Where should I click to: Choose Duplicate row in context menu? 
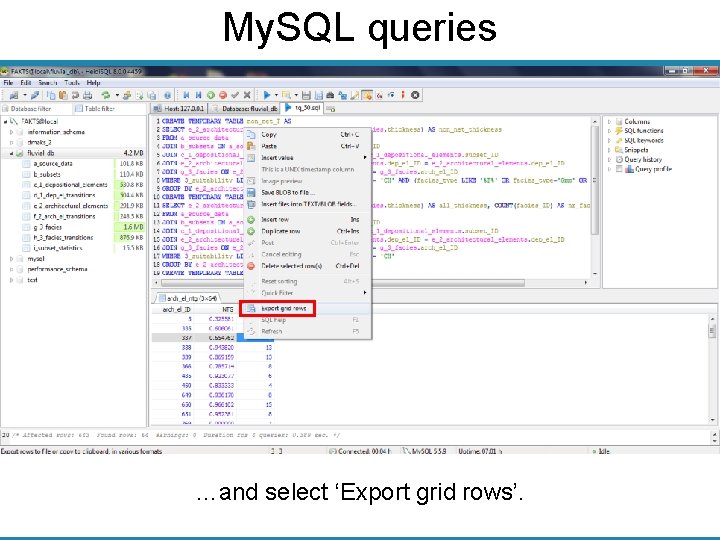[308, 231]
